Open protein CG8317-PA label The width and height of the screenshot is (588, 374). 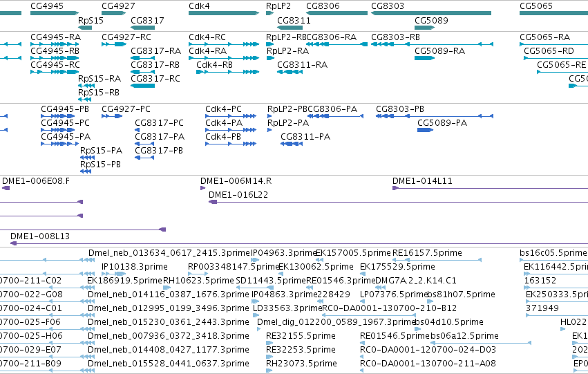pos(160,137)
